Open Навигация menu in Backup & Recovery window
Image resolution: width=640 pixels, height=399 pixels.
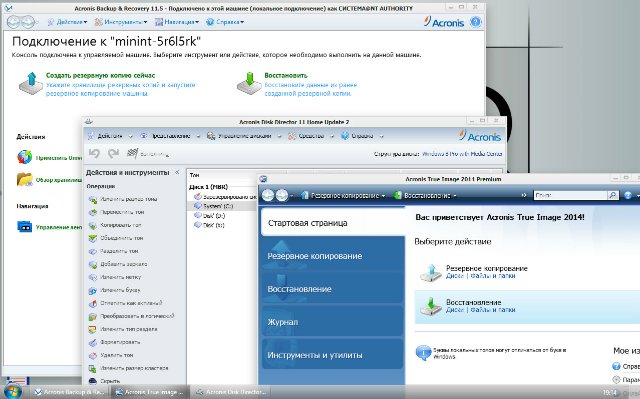coord(177,22)
